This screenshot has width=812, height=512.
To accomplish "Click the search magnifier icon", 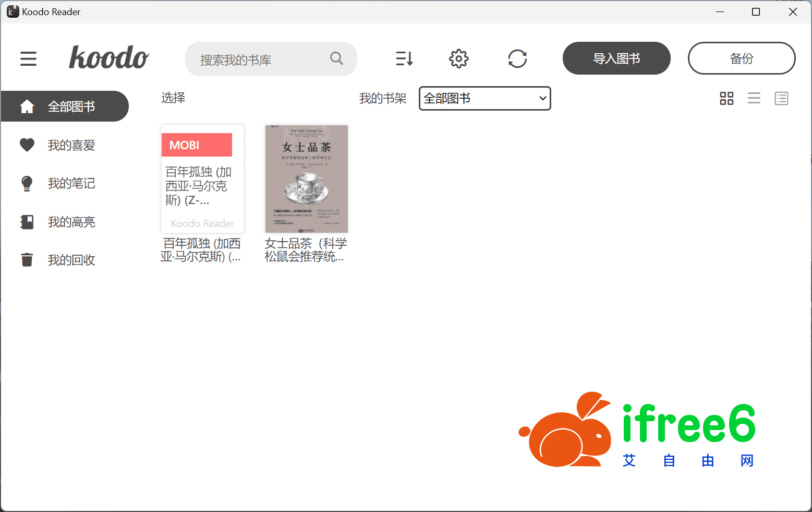I will 336,58.
